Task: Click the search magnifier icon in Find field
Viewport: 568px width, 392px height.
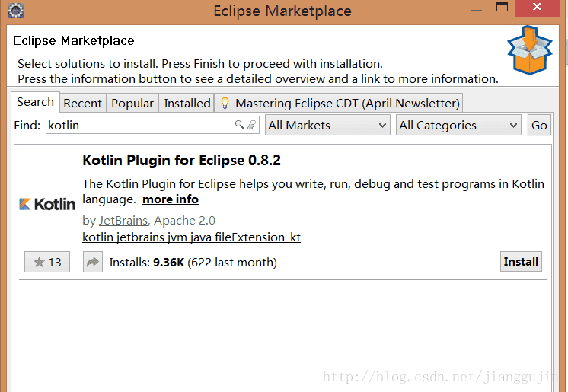Action: click(239, 125)
